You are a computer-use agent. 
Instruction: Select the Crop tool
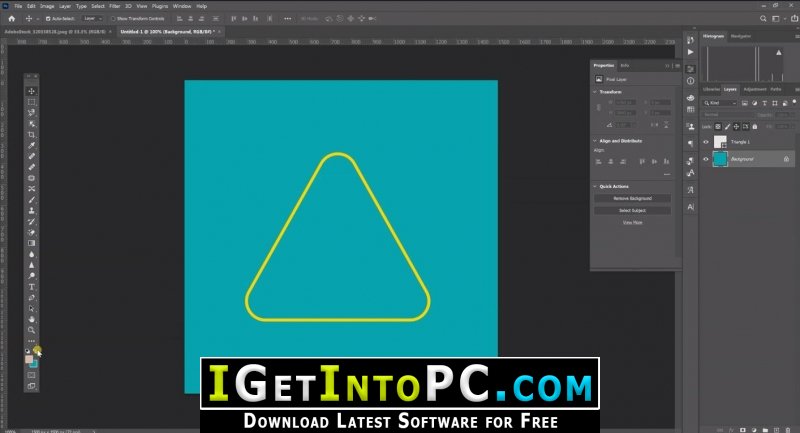(x=32, y=135)
